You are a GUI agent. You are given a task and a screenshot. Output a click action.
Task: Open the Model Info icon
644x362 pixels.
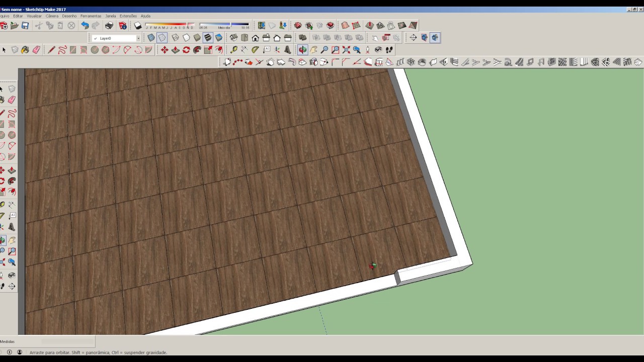pos(123,26)
